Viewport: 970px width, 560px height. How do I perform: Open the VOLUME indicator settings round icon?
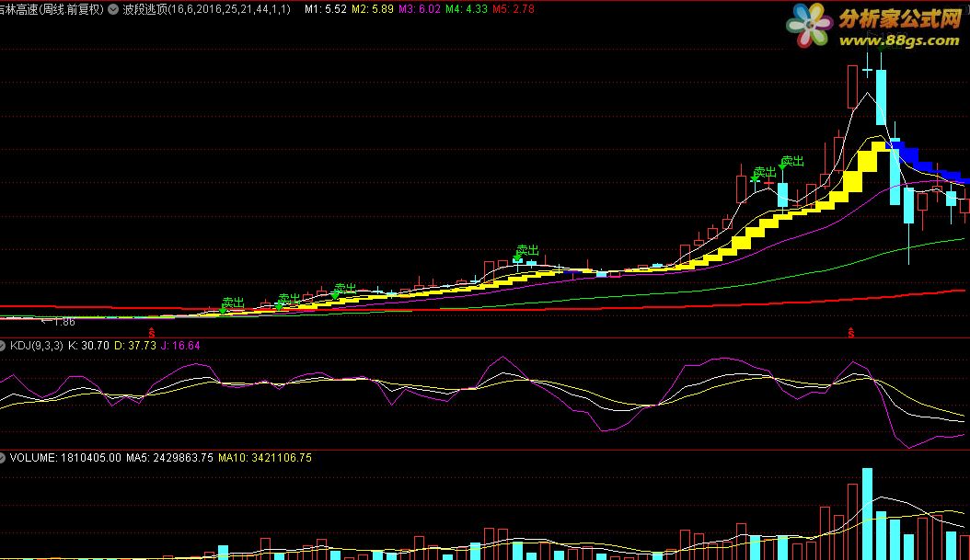point(2,458)
